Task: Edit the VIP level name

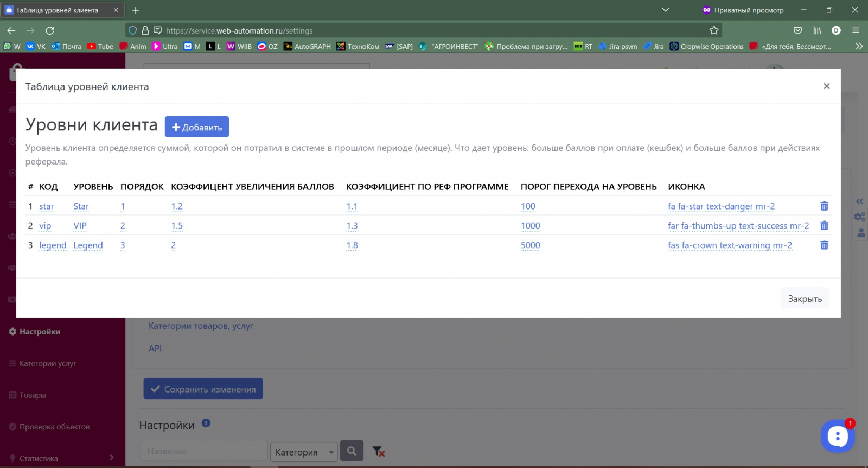Action: [x=80, y=226]
